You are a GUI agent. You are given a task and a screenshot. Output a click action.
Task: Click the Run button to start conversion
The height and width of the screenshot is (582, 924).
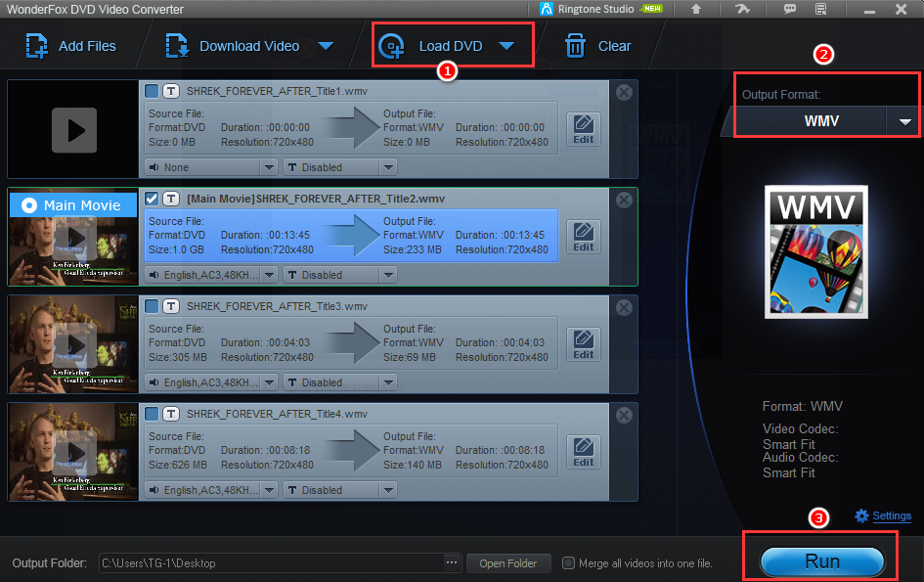coord(822,561)
